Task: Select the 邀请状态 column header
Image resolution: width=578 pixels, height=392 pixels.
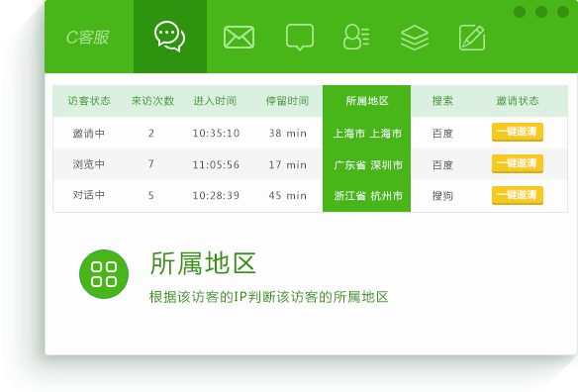Action: (x=518, y=101)
